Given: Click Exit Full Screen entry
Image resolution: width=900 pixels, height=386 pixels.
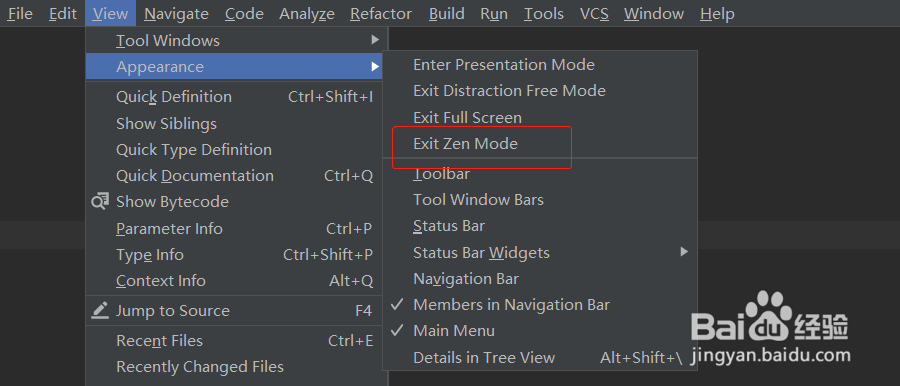Looking at the screenshot, I should [540, 117].
